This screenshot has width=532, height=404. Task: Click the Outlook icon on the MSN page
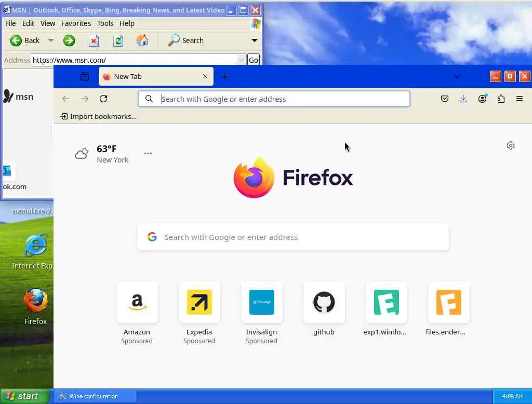7,171
